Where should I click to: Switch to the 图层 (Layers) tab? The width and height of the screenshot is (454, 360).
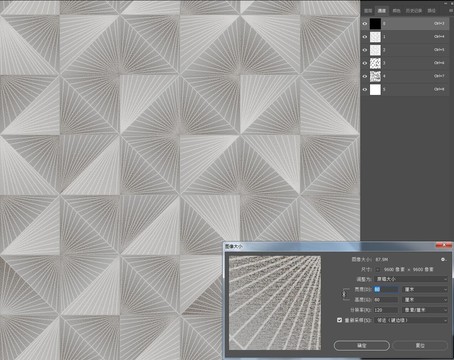pyautogui.click(x=368, y=11)
